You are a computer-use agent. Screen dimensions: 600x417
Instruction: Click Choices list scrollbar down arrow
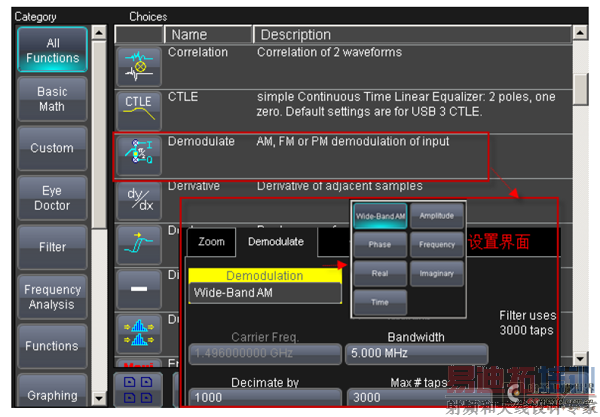(x=580, y=359)
